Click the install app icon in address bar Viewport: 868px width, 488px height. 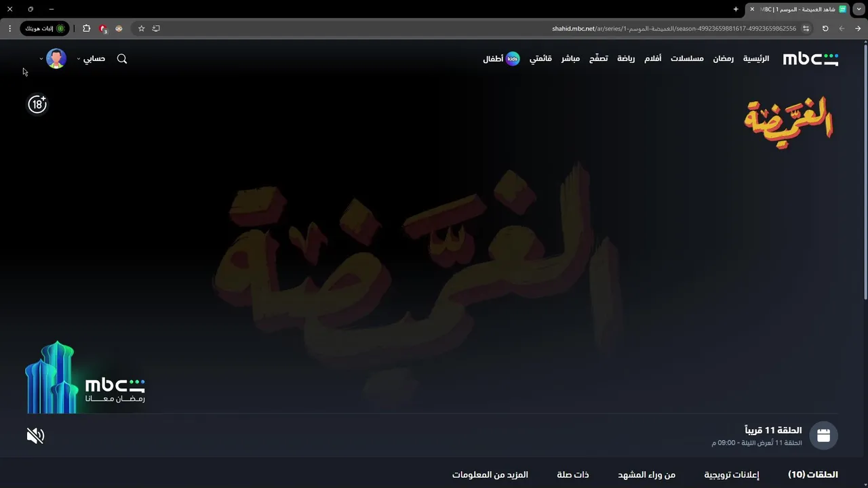pos(156,28)
